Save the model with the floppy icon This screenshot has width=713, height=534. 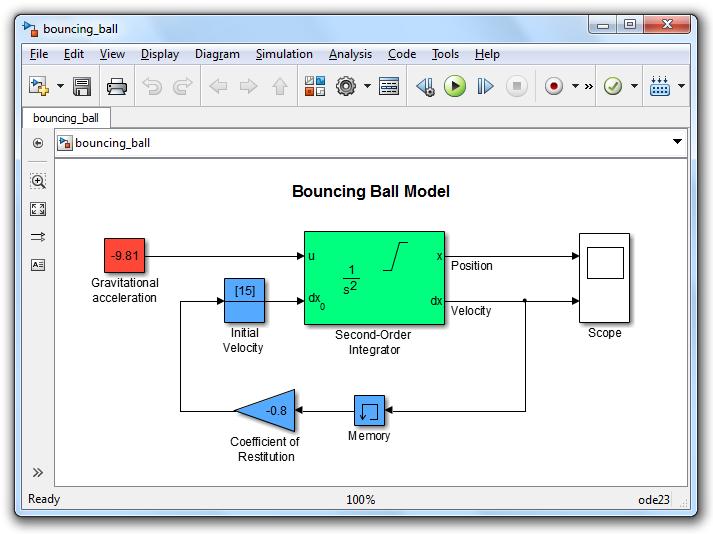(82, 86)
